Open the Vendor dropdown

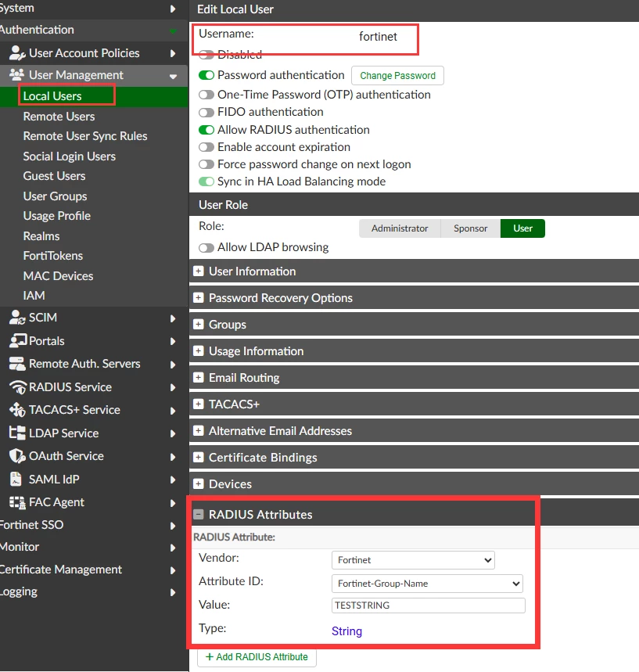pos(413,559)
